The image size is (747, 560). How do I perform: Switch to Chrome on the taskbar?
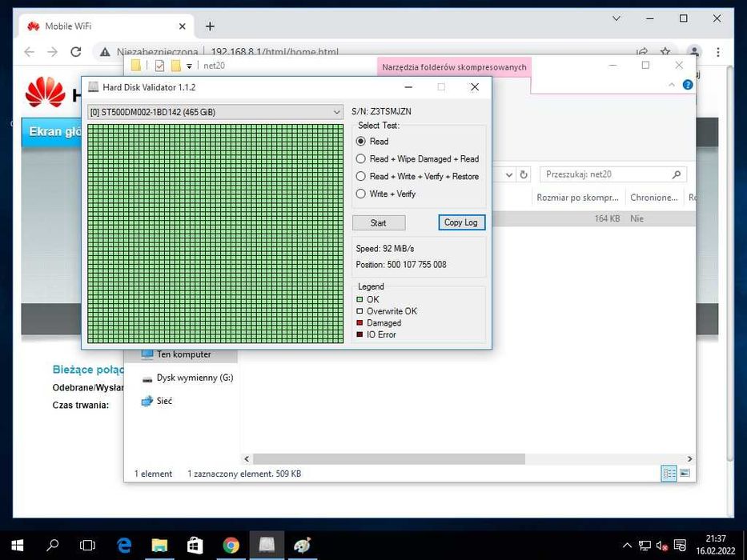click(231, 546)
